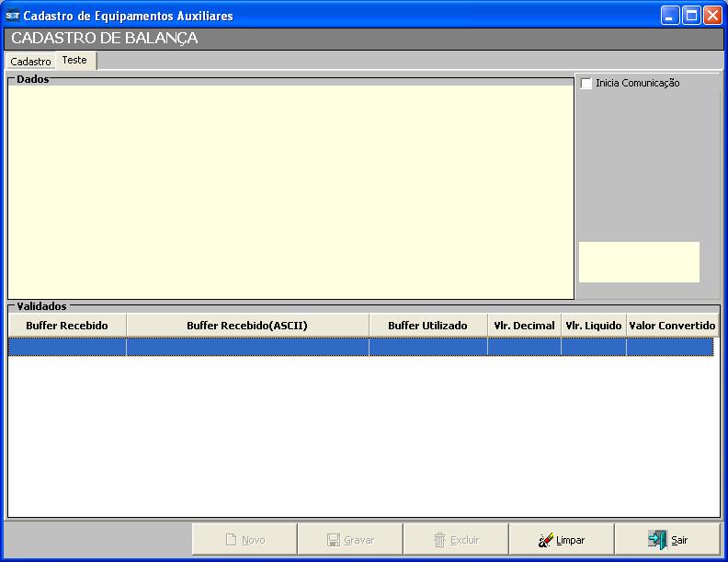Click the Buffer Recebido(ASCII) column header
The height and width of the screenshot is (562, 728).
[x=247, y=326]
